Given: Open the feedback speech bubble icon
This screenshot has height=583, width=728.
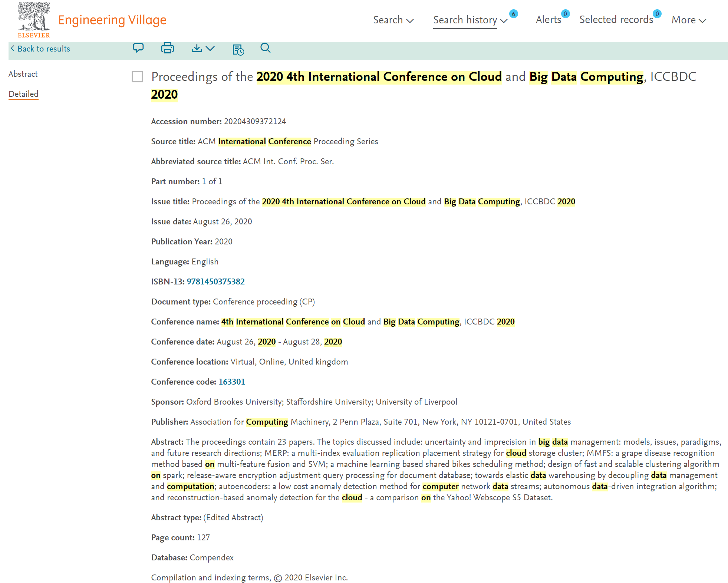Looking at the screenshot, I should pos(138,48).
